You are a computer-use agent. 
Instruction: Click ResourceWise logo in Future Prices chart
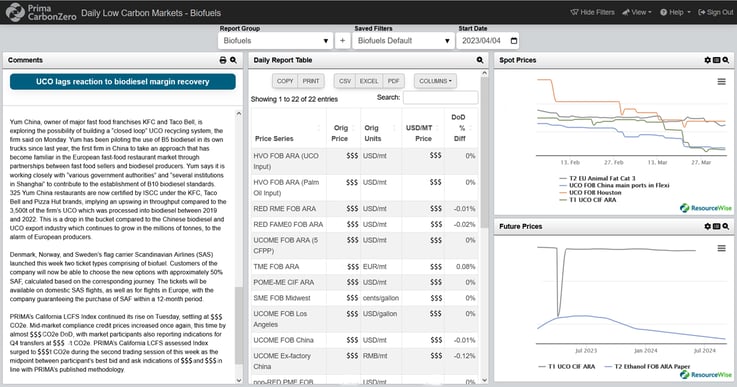[706, 374]
